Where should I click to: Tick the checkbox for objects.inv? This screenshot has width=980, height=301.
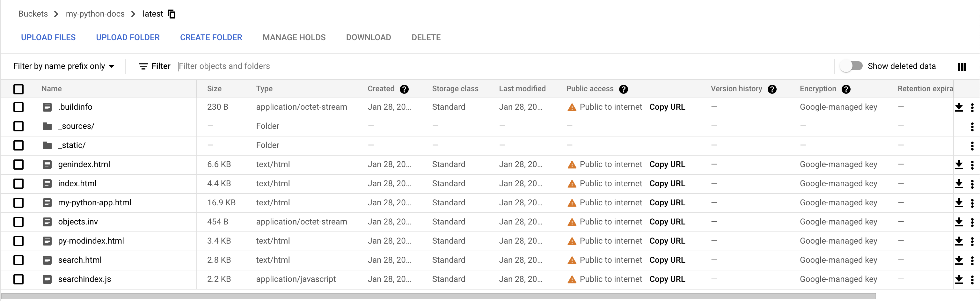(18, 222)
